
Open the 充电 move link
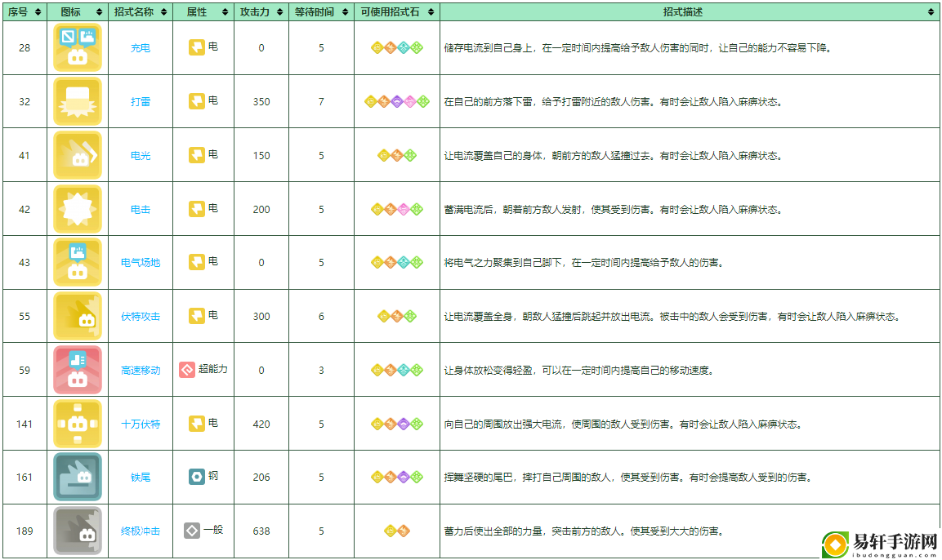pyautogui.click(x=141, y=48)
